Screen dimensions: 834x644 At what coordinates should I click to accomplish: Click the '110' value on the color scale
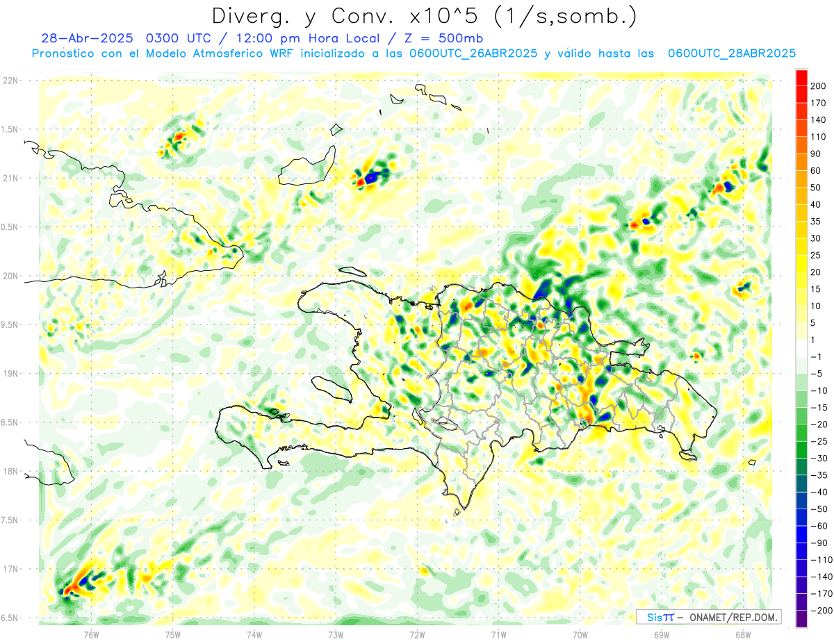tap(818, 137)
